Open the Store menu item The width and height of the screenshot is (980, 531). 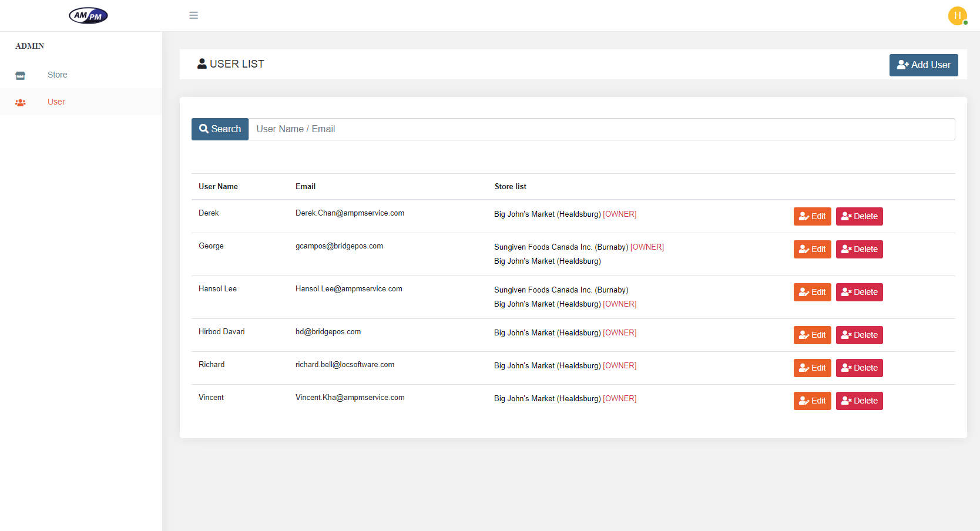[x=58, y=75]
